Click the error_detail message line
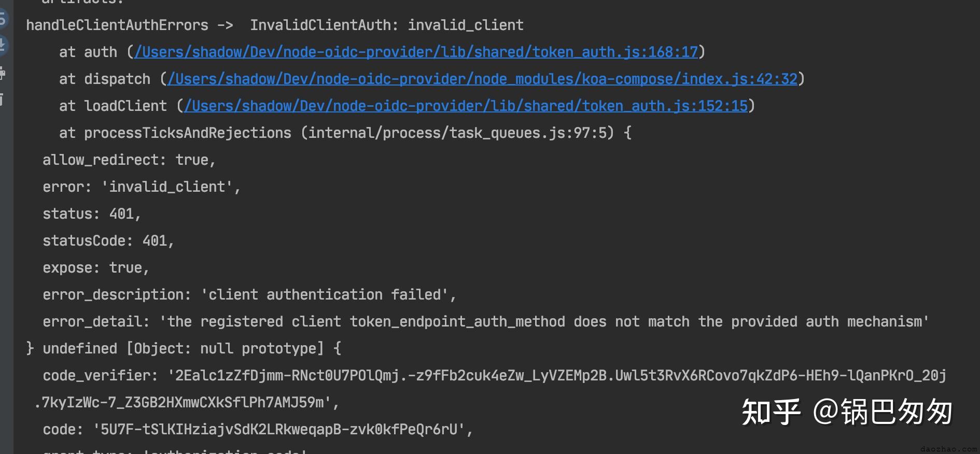This screenshot has height=454, width=980. (x=486, y=321)
